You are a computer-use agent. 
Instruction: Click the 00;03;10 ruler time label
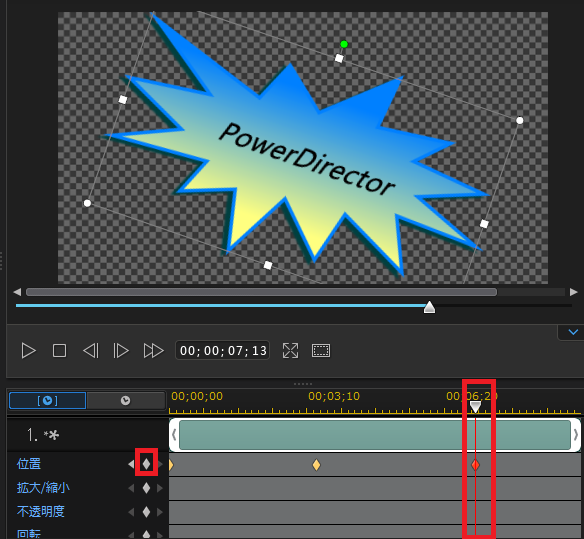tap(334, 396)
